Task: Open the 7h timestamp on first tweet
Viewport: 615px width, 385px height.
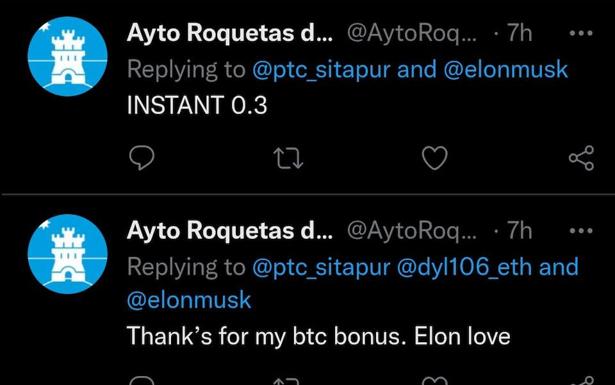Action: 520,33
